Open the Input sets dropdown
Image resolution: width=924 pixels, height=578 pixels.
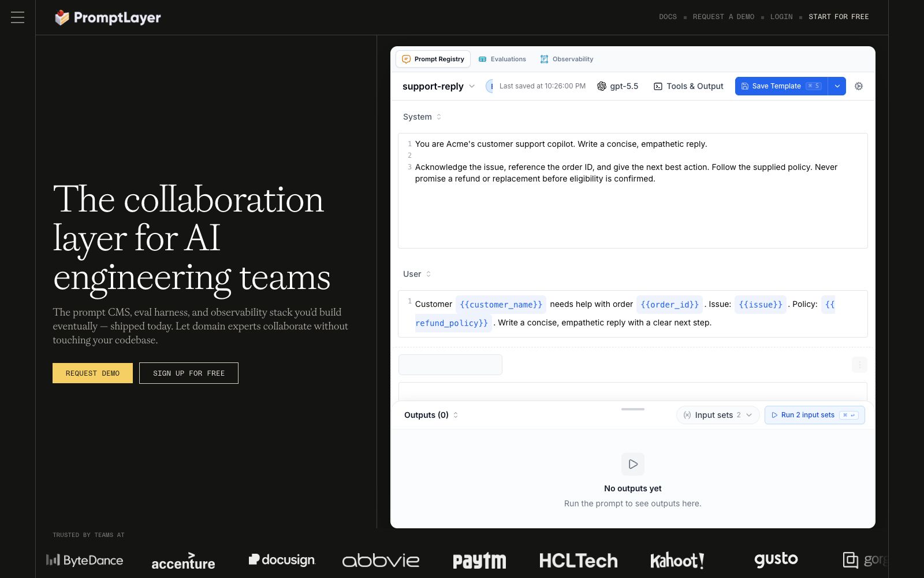click(x=718, y=415)
